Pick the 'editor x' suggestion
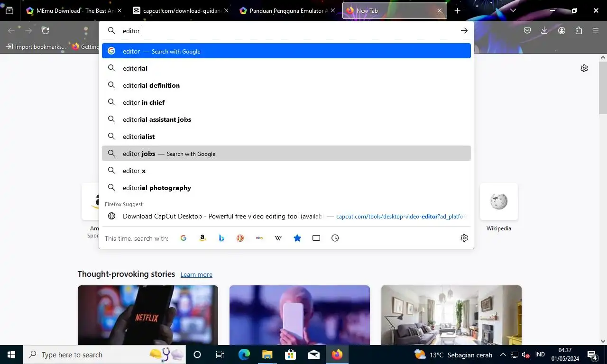This screenshot has width=607, height=364. [286, 171]
